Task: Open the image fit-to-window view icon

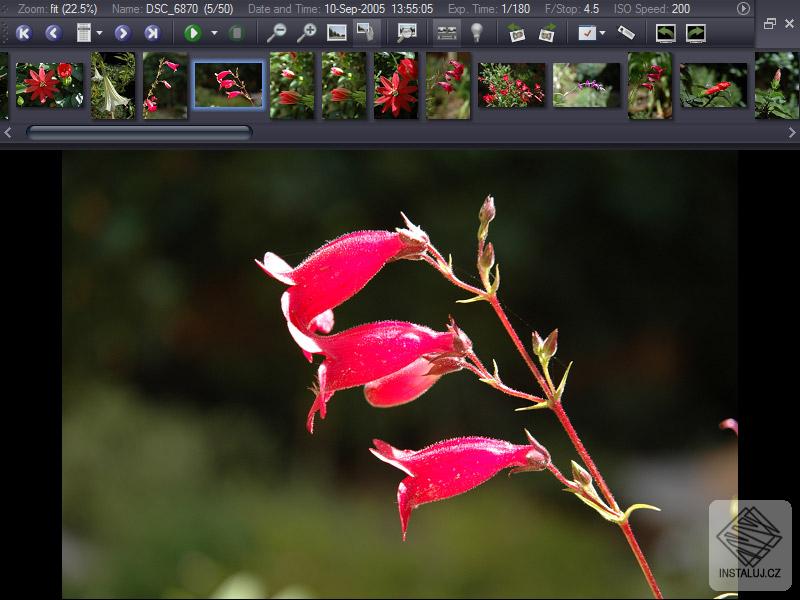Action: click(x=336, y=33)
